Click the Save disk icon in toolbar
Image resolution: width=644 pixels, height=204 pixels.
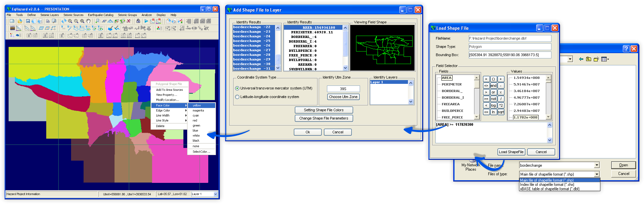point(28,21)
